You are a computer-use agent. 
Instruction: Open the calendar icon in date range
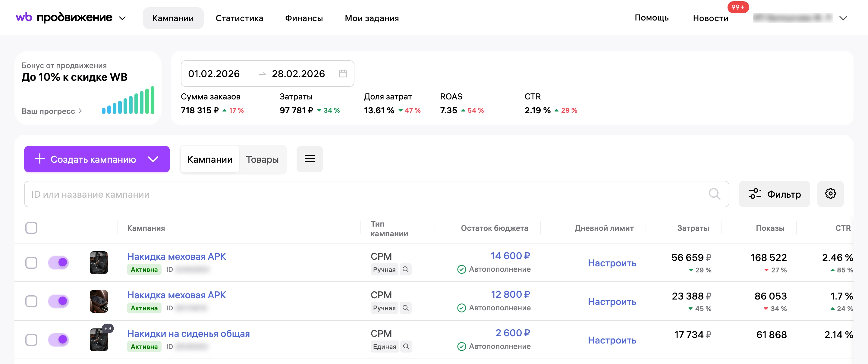[x=343, y=74]
